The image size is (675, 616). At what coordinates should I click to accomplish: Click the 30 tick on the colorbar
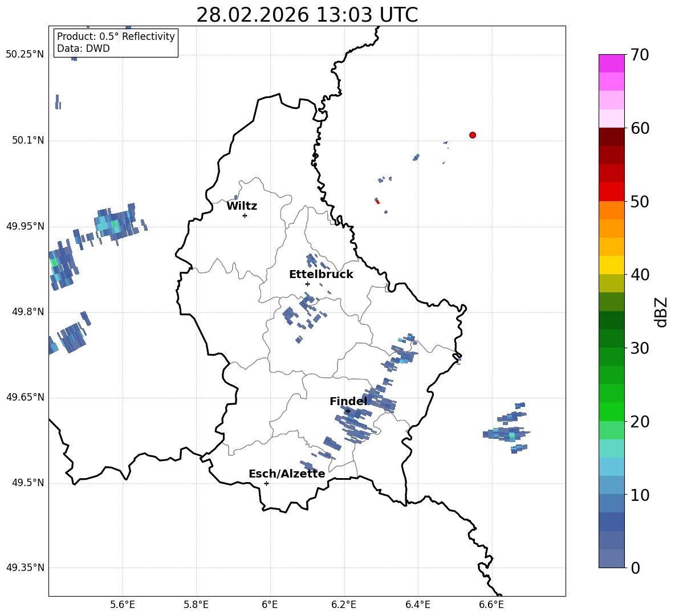[640, 348]
